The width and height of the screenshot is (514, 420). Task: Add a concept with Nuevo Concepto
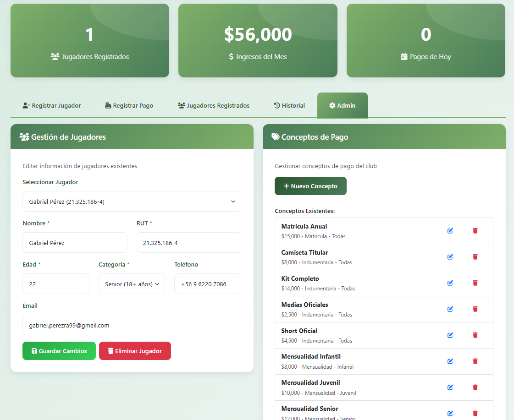pyautogui.click(x=310, y=186)
